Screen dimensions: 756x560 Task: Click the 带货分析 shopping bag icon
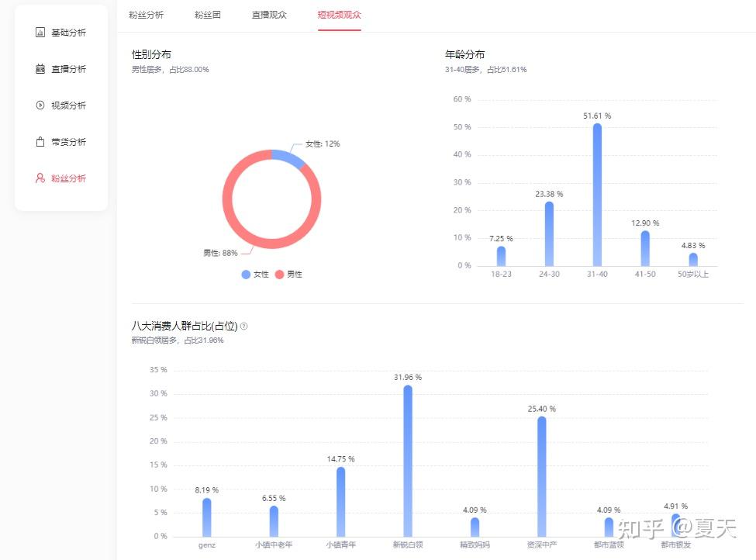point(40,142)
